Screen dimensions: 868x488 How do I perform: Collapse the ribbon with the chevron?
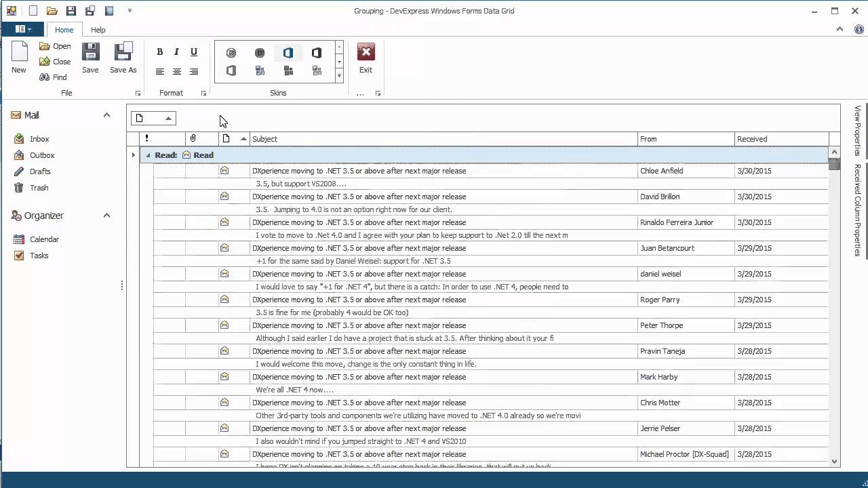click(840, 29)
